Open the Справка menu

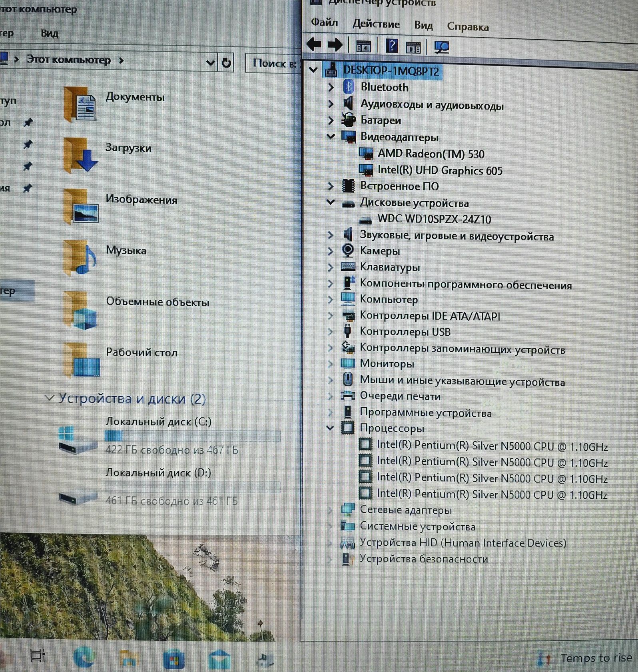(468, 26)
